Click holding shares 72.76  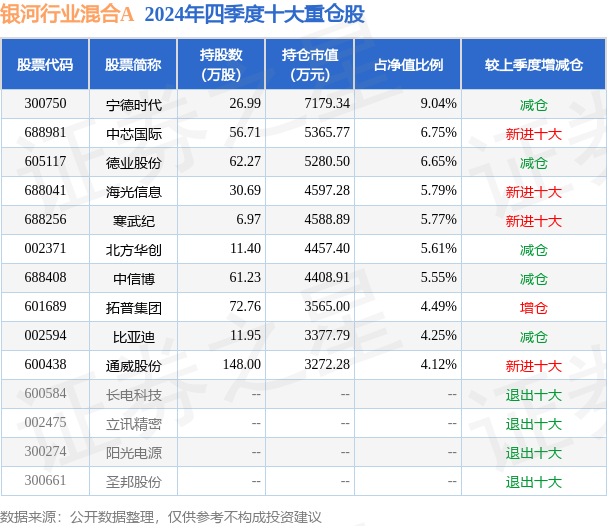245,307
